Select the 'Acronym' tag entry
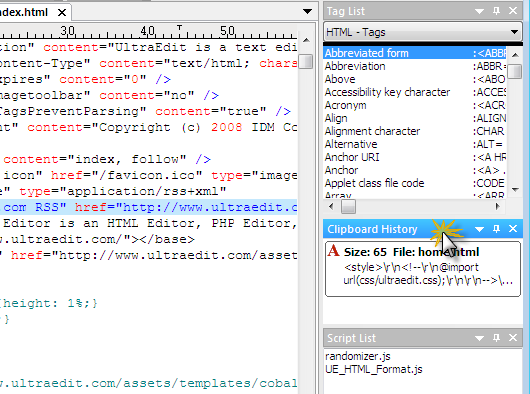This screenshot has width=530, height=394. pos(415,105)
